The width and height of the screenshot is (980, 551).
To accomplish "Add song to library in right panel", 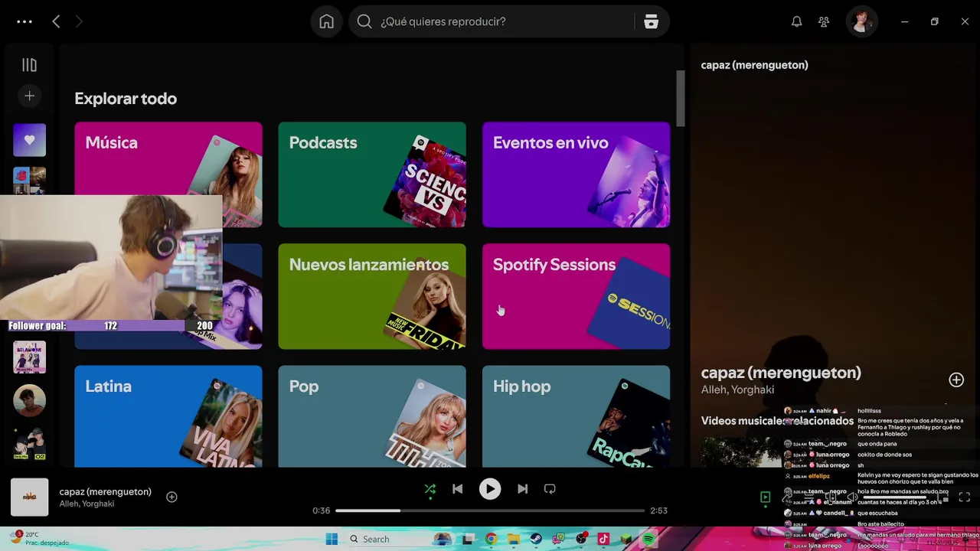I will (x=956, y=380).
